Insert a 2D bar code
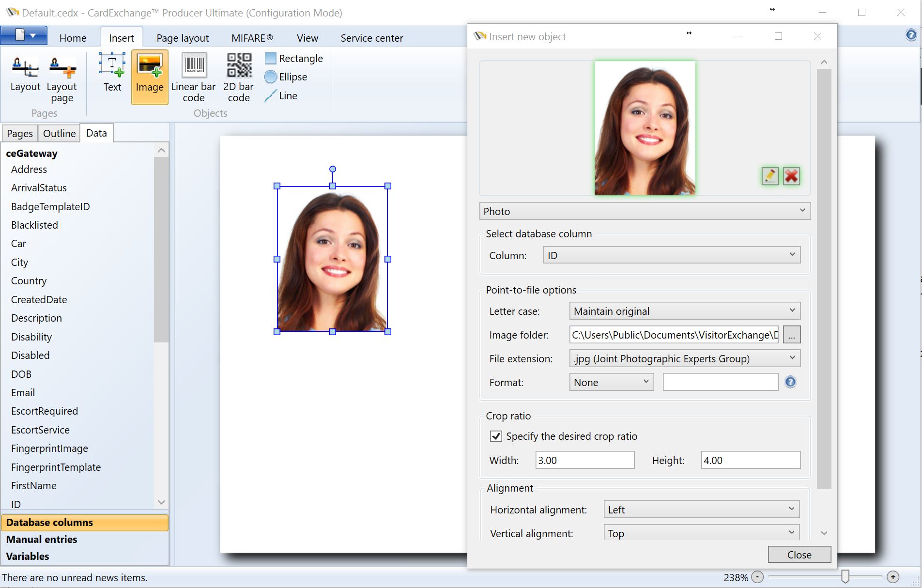The width and height of the screenshot is (922, 588). point(239,78)
